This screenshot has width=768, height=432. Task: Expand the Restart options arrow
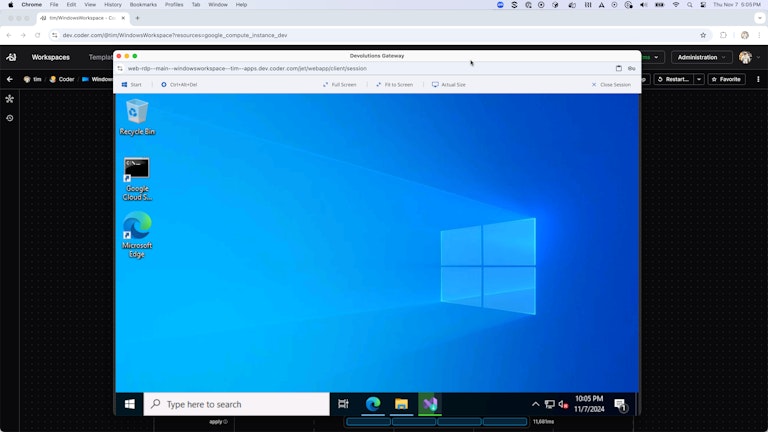699,79
